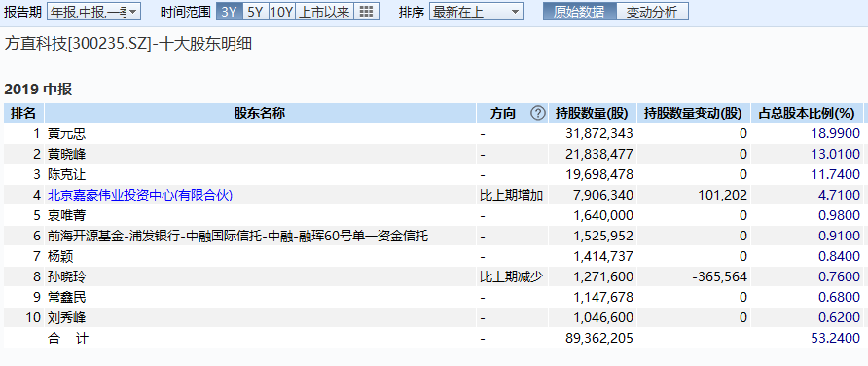
Task: Click the ratio value 18.9900
Action: tap(835, 133)
